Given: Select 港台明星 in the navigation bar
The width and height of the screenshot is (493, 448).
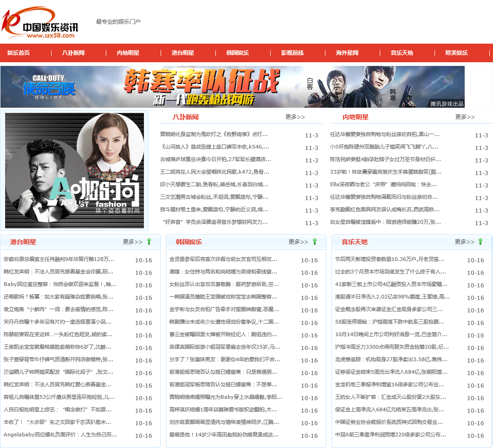Looking at the screenshot, I should click(x=183, y=53).
